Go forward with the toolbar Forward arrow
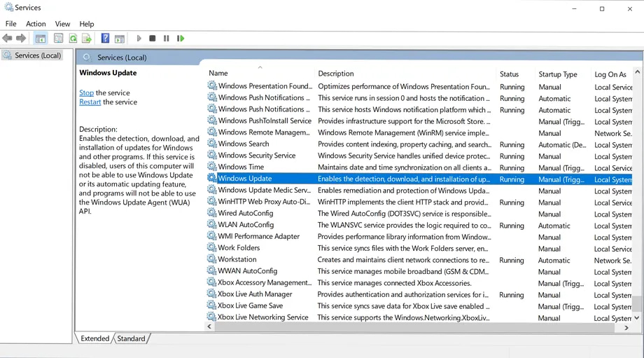 [x=21, y=39]
